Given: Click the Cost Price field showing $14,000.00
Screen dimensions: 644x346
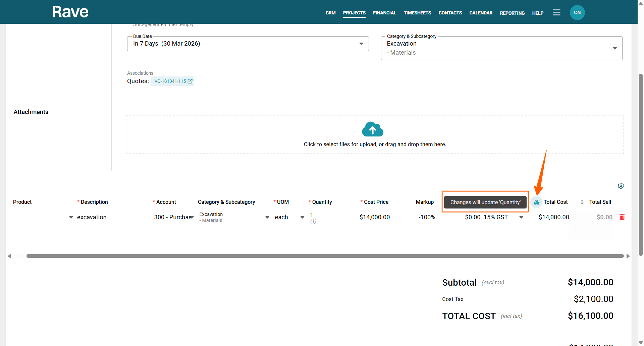Looking at the screenshot, I should (374, 217).
